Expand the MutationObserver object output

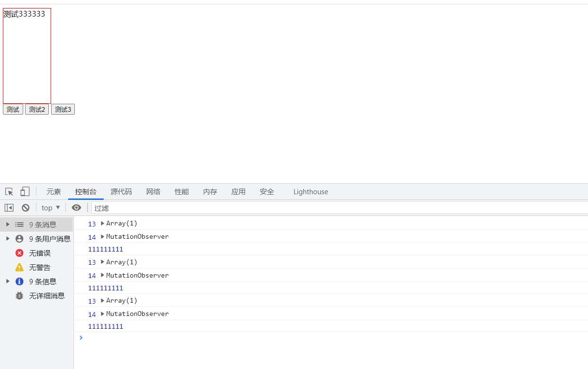pos(102,236)
